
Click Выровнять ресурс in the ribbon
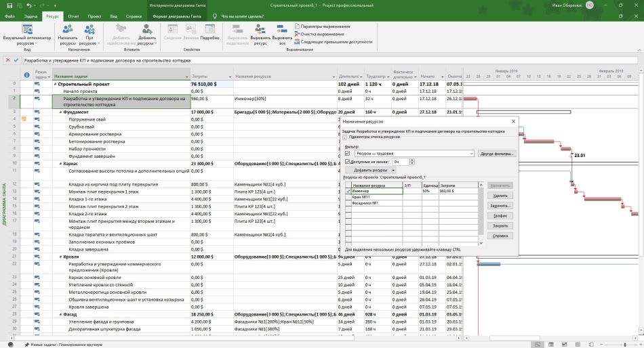(260, 35)
